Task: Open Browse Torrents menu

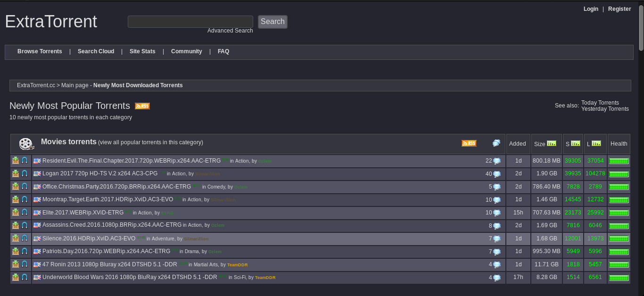Action: pos(40,51)
